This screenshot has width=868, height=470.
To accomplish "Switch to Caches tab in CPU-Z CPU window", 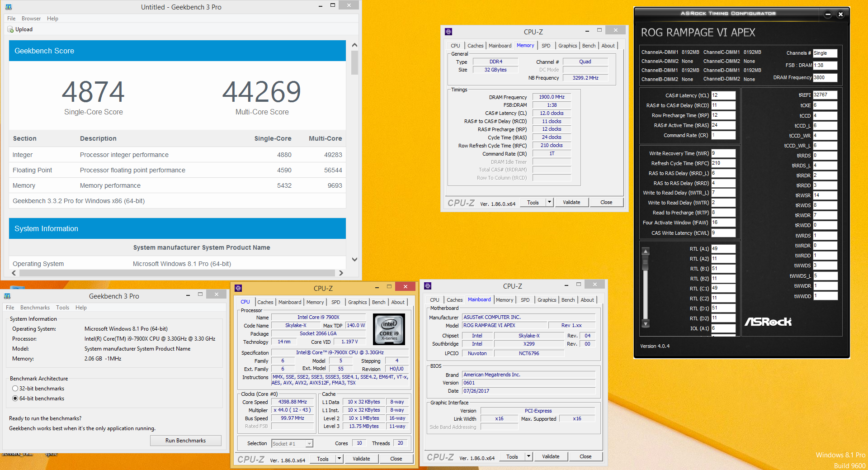I will pyautogui.click(x=265, y=302).
